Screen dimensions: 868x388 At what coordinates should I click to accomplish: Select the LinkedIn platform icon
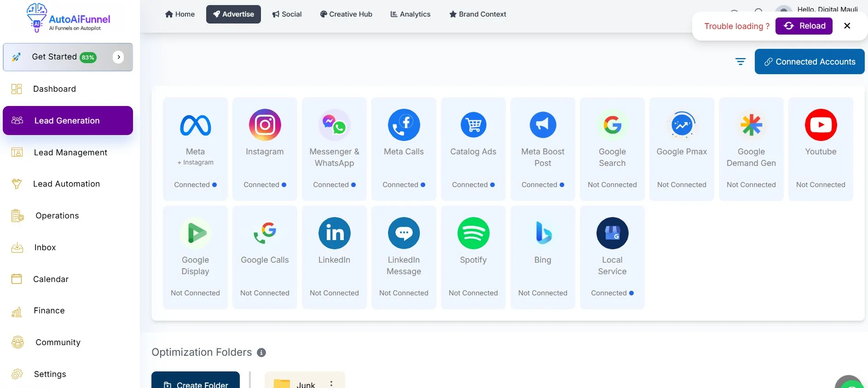334,233
